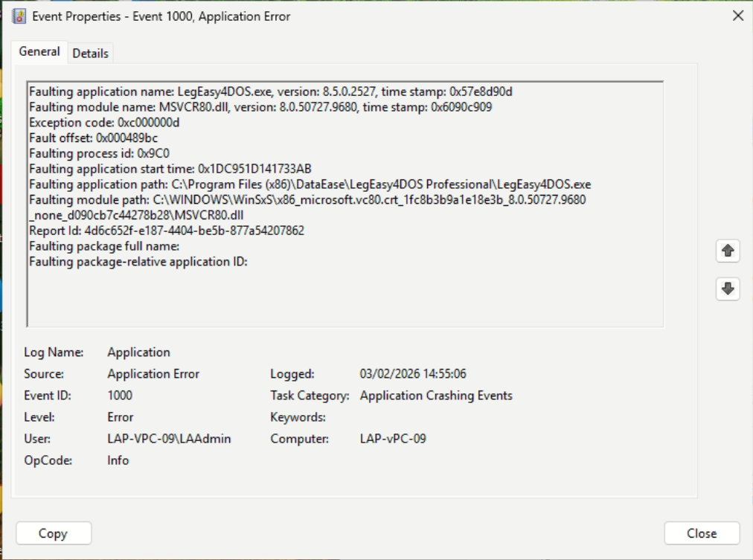Select the General tab
The image size is (753, 560).
(39, 52)
